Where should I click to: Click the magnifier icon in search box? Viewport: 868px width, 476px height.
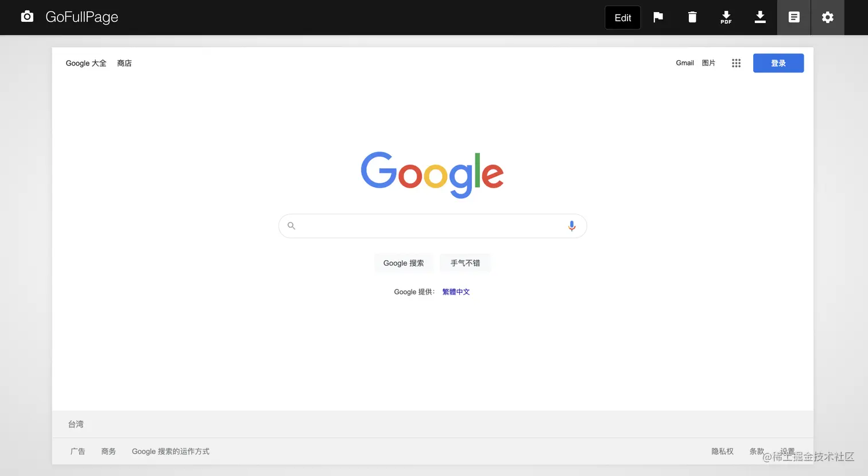point(292,226)
